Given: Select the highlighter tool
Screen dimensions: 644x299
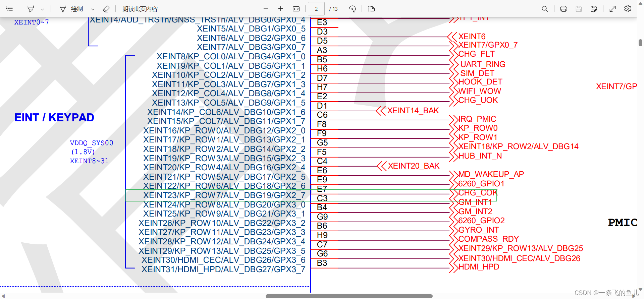Looking at the screenshot, I should 31,9.
